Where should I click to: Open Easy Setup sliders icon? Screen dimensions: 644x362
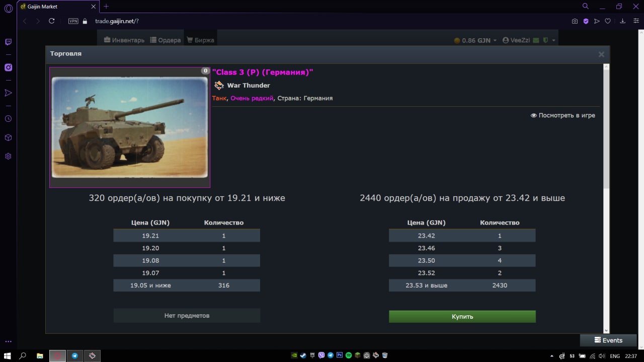coord(636,21)
